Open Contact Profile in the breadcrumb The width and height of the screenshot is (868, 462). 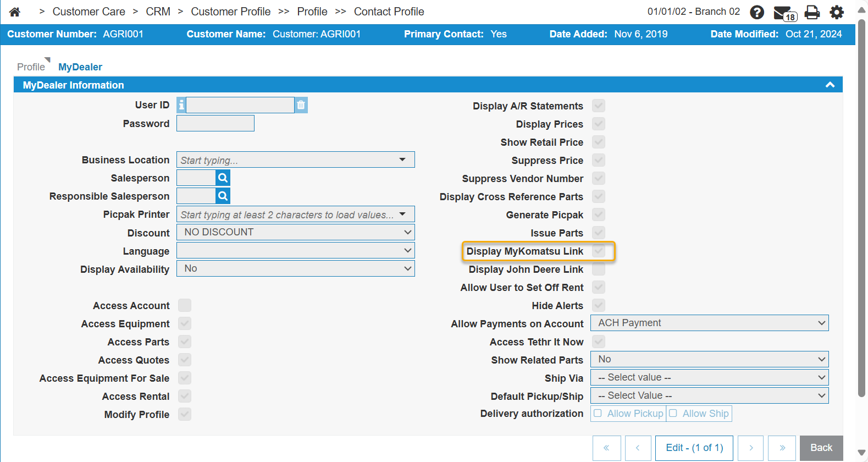(x=389, y=12)
